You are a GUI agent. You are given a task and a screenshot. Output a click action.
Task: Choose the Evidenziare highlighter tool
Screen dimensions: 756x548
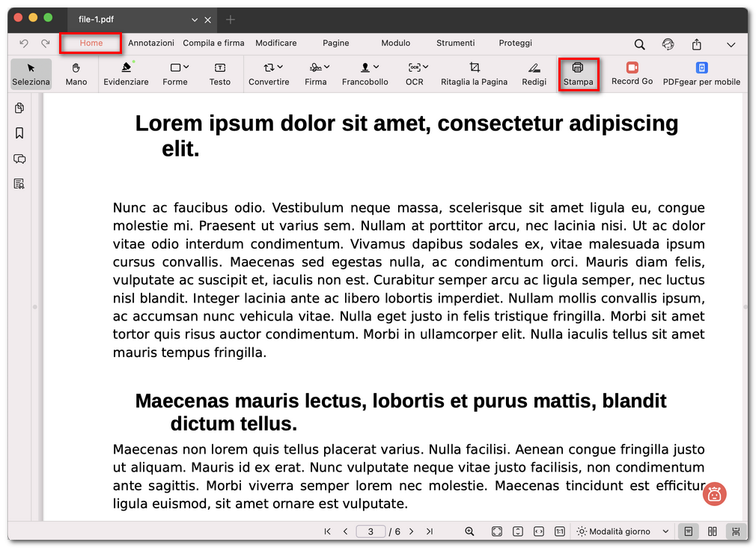pos(126,73)
